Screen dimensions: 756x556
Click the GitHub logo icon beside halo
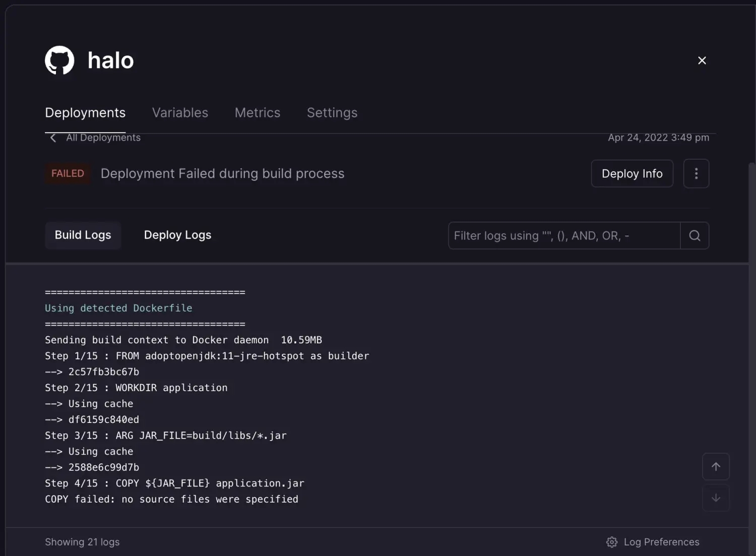point(59,60)
